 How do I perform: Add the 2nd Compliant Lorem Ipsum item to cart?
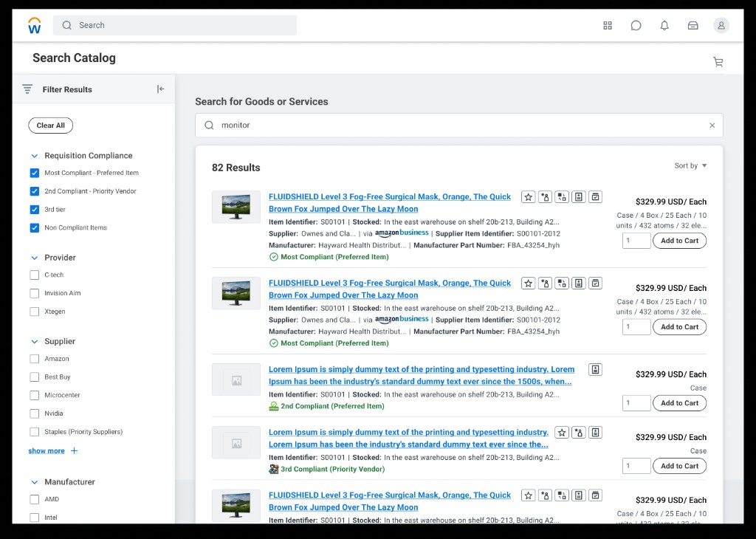point(679,403)
